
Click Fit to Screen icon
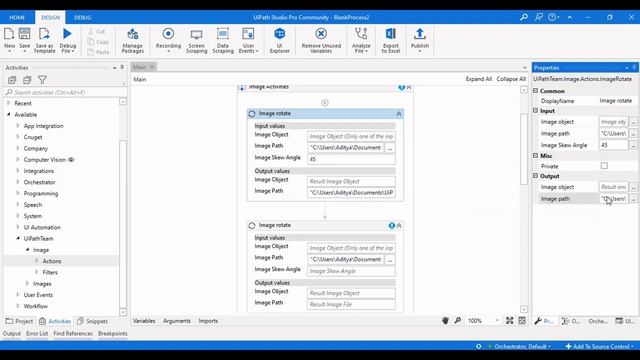[509, 321]
